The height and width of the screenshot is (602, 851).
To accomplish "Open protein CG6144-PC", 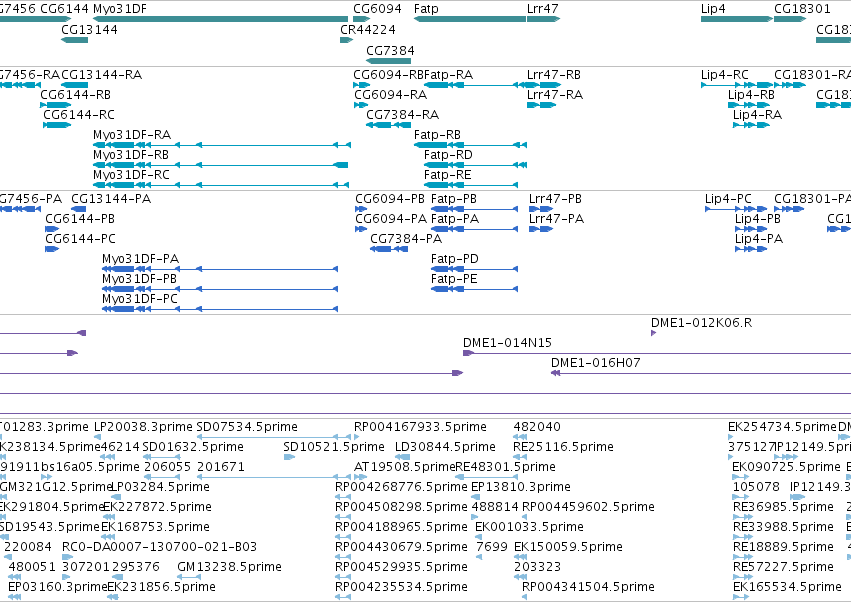I will point(80,239).
